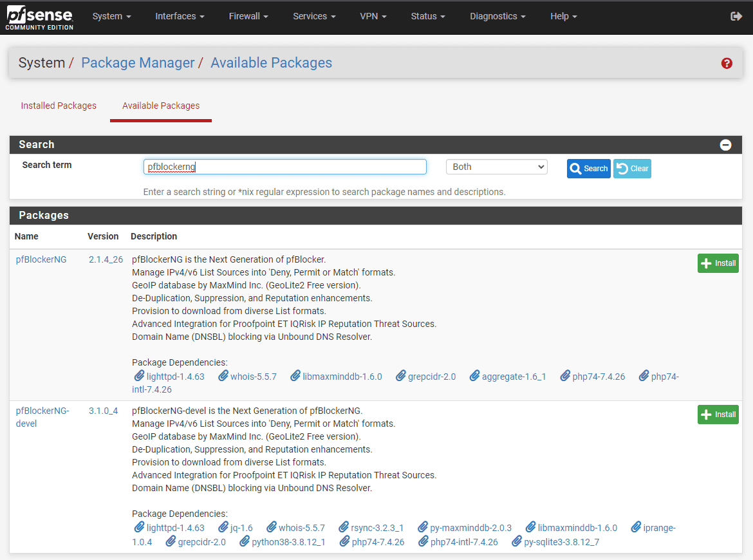The height and width of the screenshot is (560, 753).
Task: Open rsync-3.2.3_1 dependency link
Action: tap(371, 528)
